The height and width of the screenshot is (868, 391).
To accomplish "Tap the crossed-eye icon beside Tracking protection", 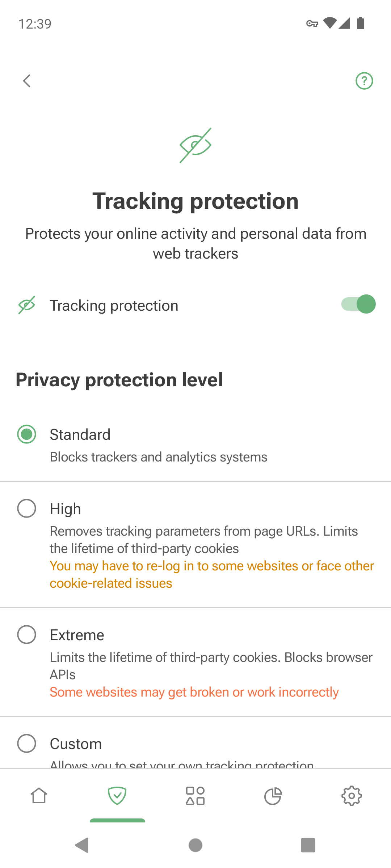I will click(27, 305).
